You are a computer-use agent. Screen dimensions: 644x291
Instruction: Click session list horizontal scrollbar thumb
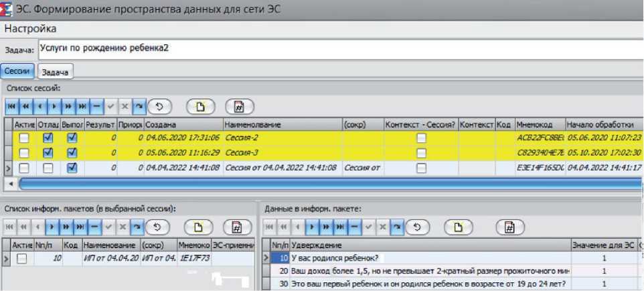point(330,184)
